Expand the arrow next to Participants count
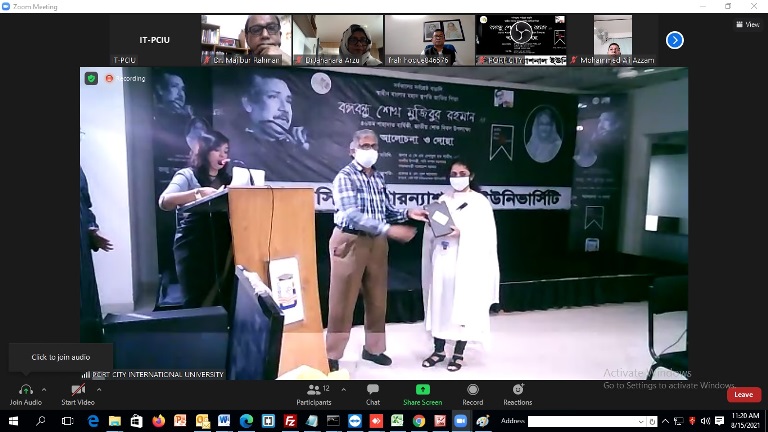 point(343,390)
